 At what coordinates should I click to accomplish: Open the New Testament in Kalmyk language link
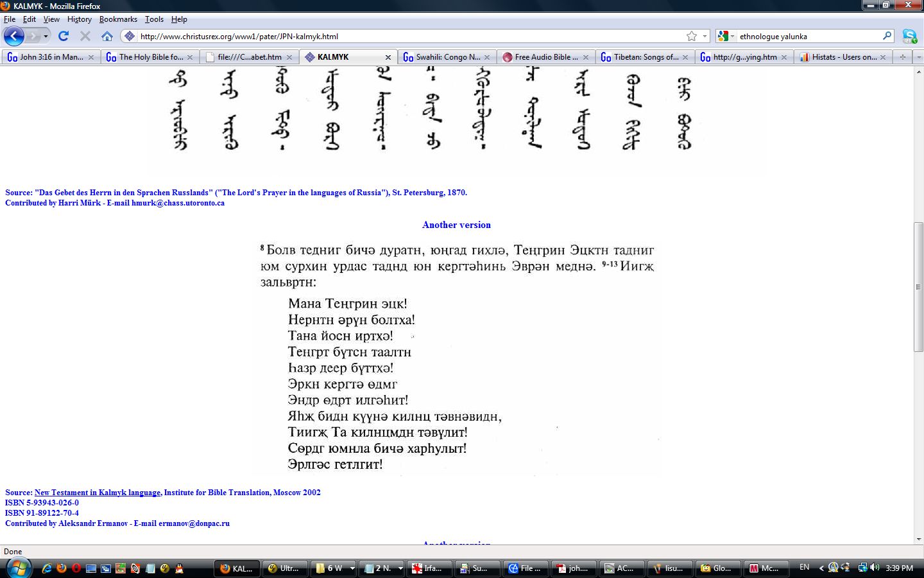pos(98,493)
